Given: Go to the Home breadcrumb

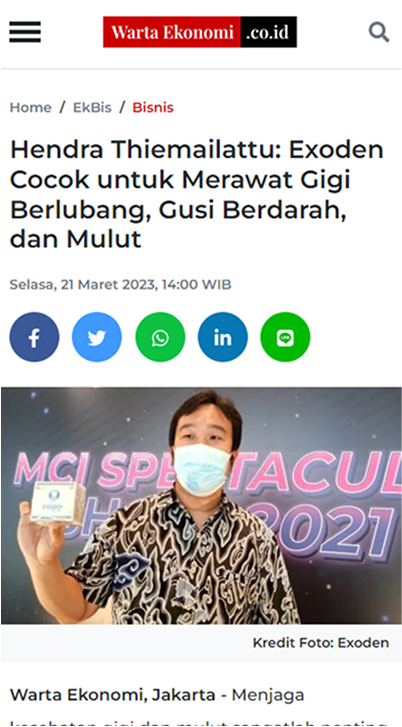Looking at the screenshot, I should [x=31, y=108].
